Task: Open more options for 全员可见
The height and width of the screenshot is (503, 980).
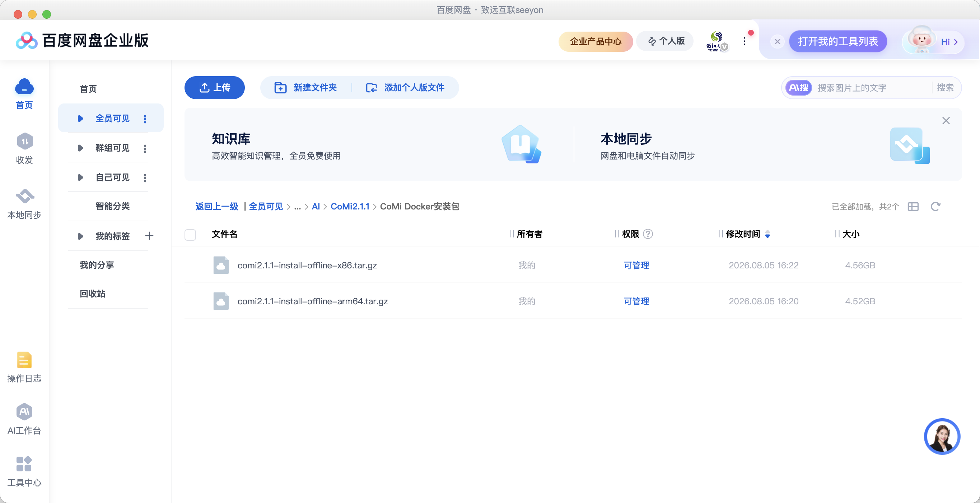Action: coord(145,119)
